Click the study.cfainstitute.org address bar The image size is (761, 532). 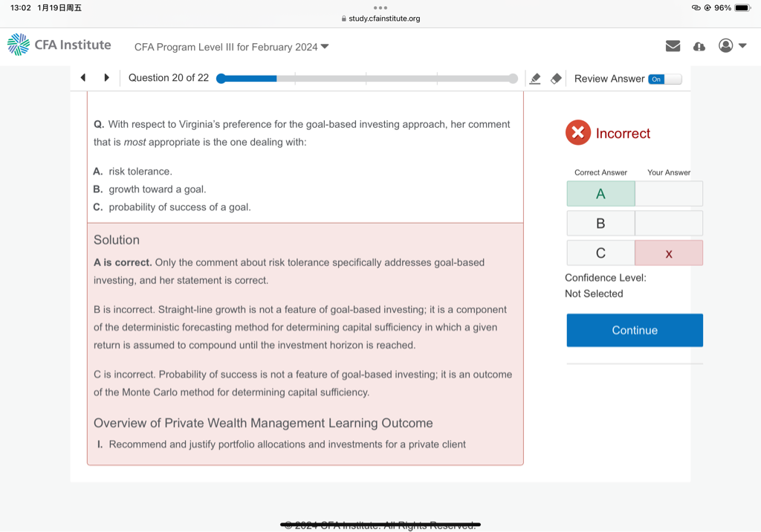[380, 19]
